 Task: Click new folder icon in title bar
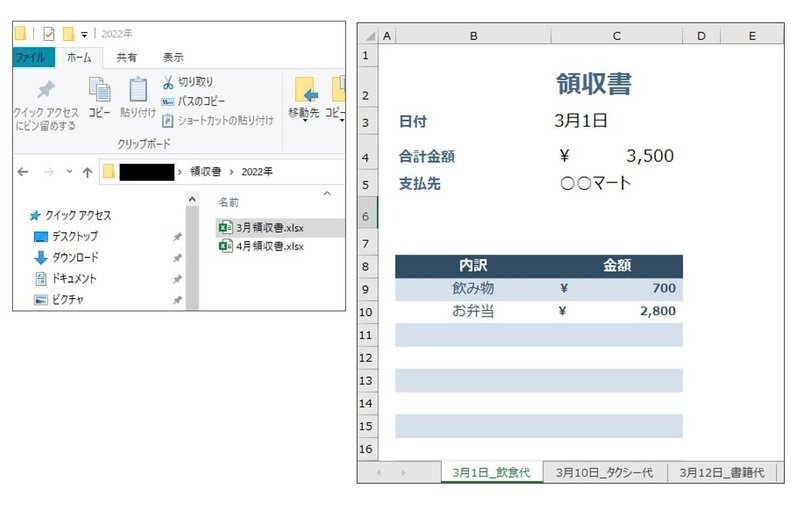(x=68, y=34)
